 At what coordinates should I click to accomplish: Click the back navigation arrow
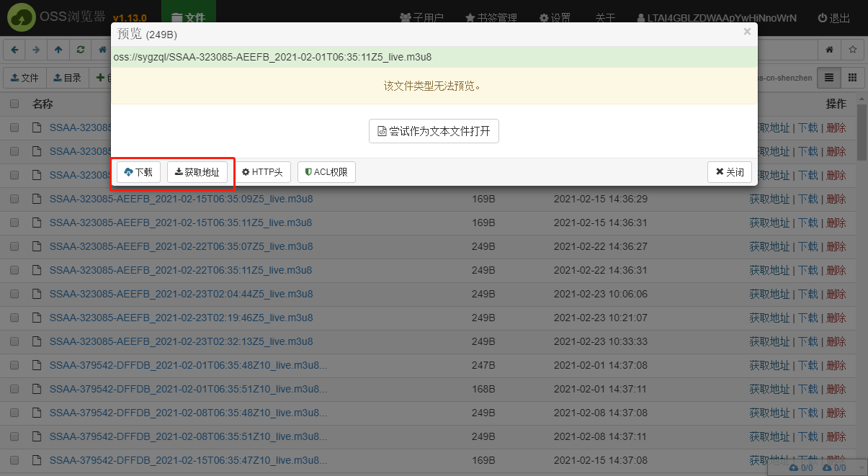point(15,50)
